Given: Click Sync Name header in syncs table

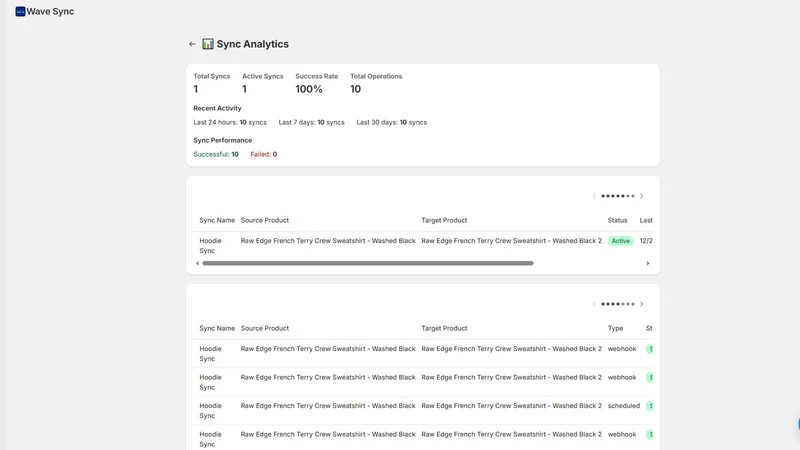Looking at the screenshot, I should [x=217, y=220].
